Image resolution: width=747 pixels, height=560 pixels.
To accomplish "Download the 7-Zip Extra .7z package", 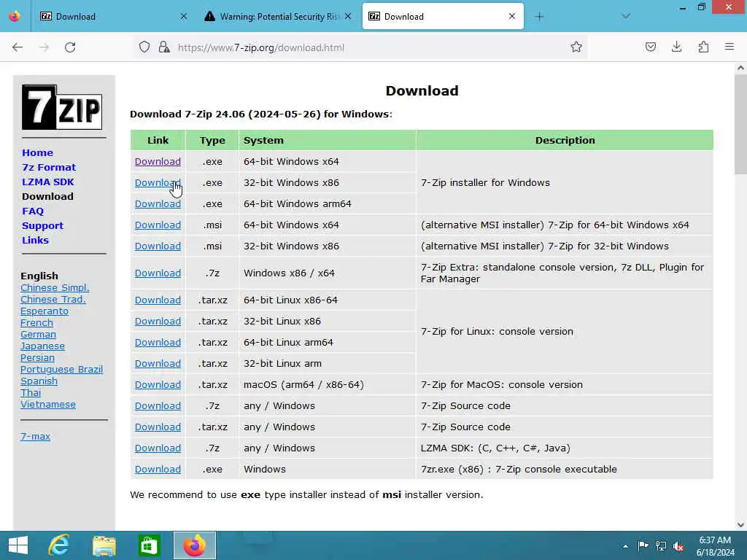I will (x=158, y=273).
